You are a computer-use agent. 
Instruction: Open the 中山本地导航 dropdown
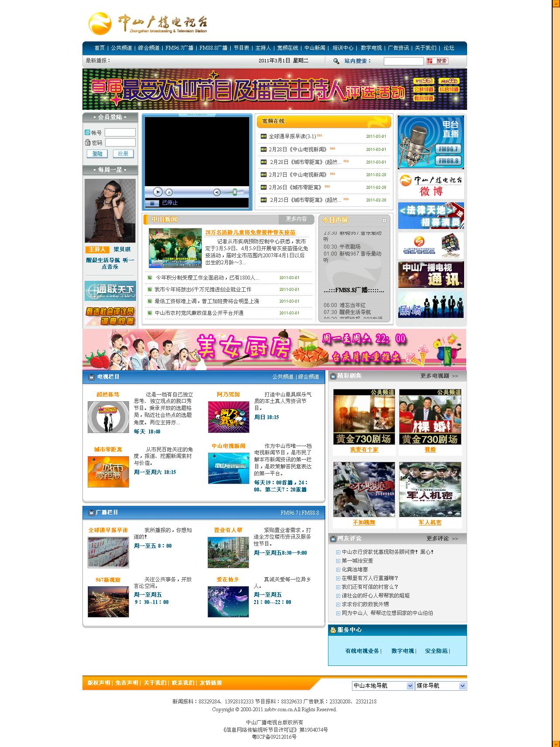[x=382, y=686]
